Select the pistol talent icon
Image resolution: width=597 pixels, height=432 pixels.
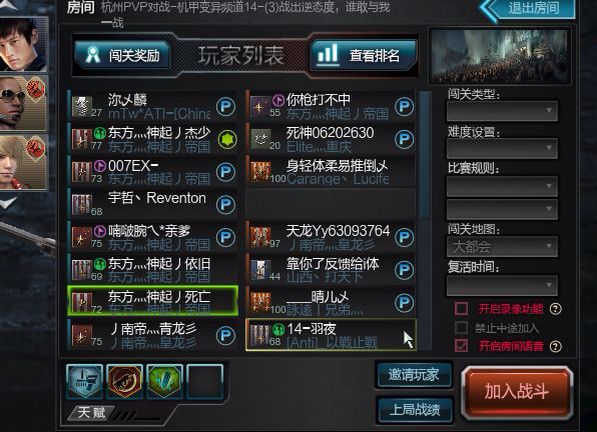pyautogui.click(x=85, y=381)
